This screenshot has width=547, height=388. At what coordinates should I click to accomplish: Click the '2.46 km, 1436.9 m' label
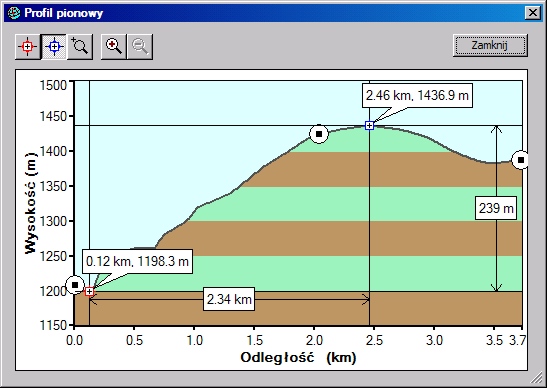[417, 95]
